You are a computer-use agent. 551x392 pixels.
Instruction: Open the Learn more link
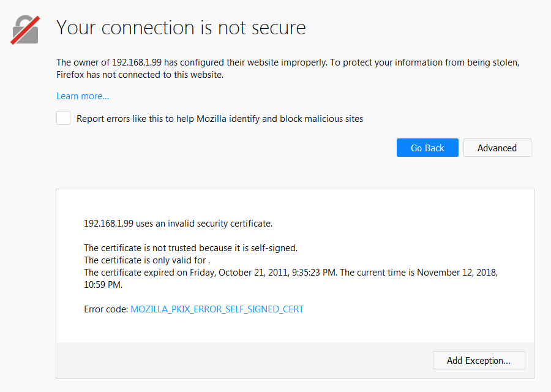coord(82,96)
